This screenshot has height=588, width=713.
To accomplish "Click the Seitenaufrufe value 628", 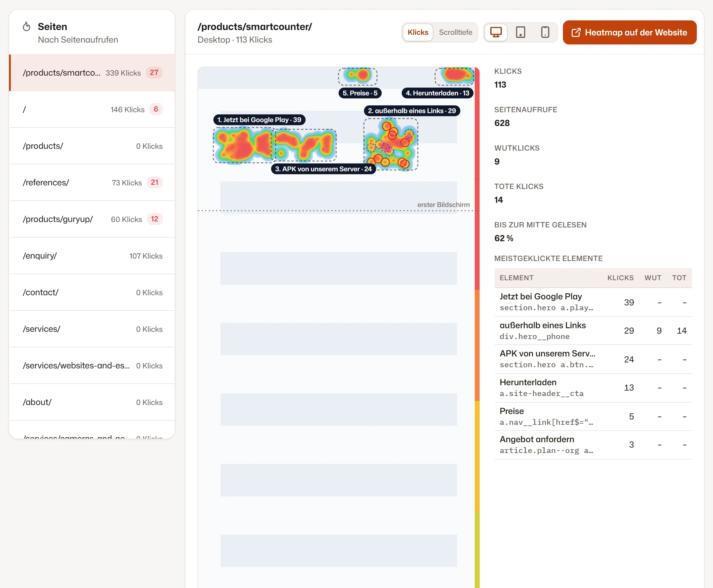I will click(x=502, y=123).
